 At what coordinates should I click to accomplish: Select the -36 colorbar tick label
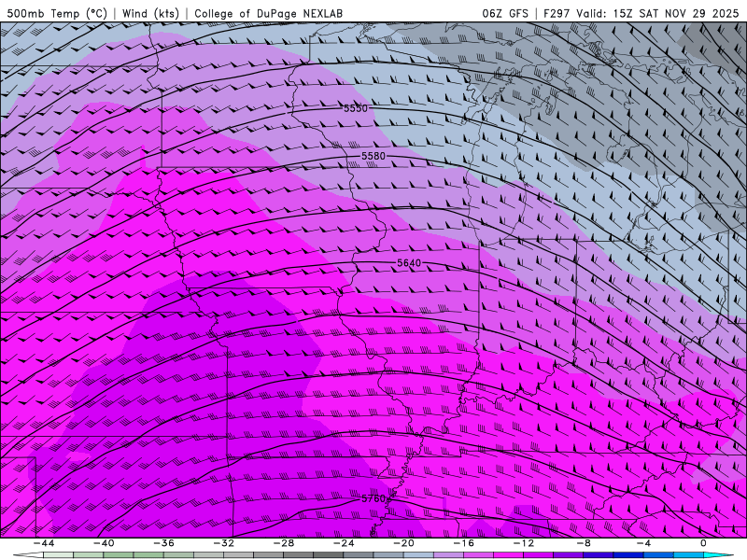pos(163,543)
